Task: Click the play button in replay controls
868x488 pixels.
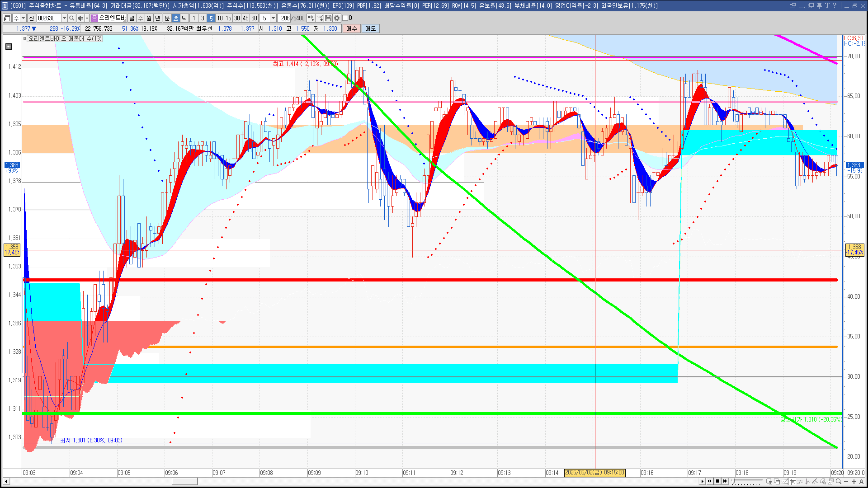Action: coord(702,481)
